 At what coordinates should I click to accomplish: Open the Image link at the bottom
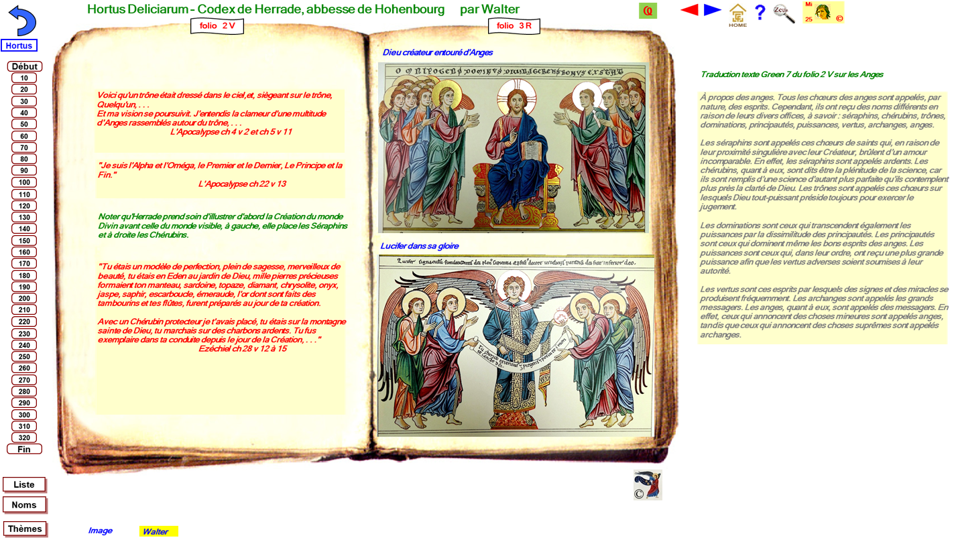pos(99,531)
